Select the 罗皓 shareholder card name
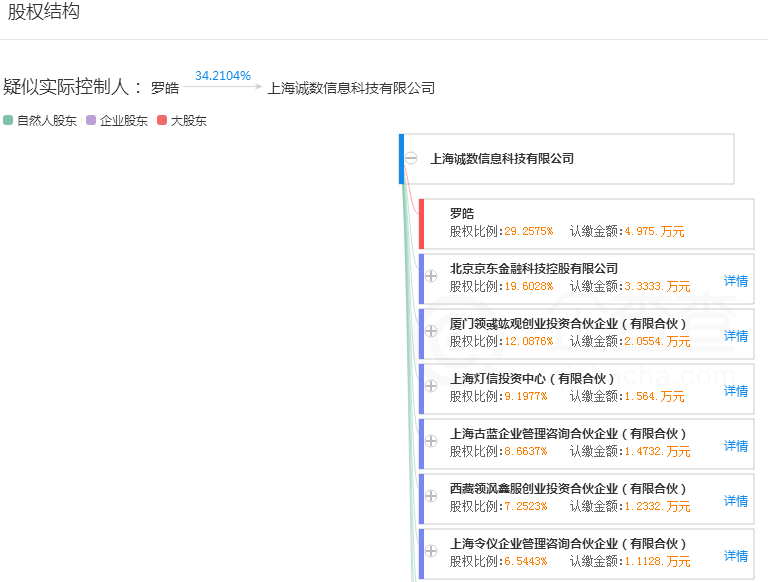 click(x=462, y=214)
